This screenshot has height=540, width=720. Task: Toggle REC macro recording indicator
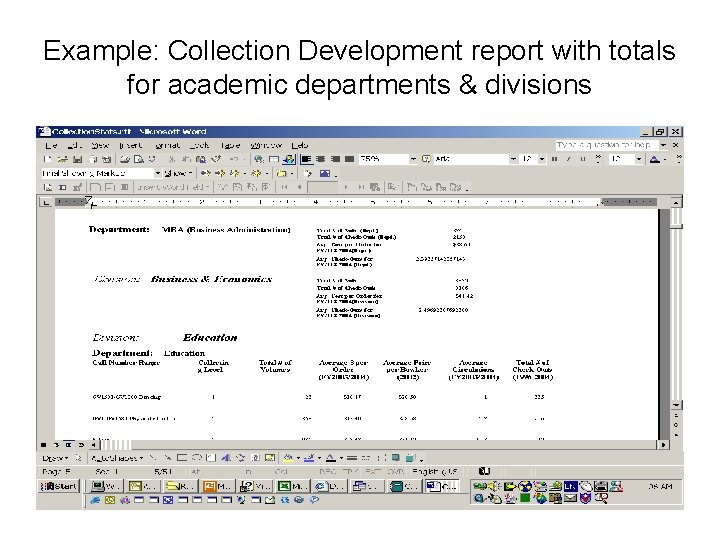(x=328, y=472)
